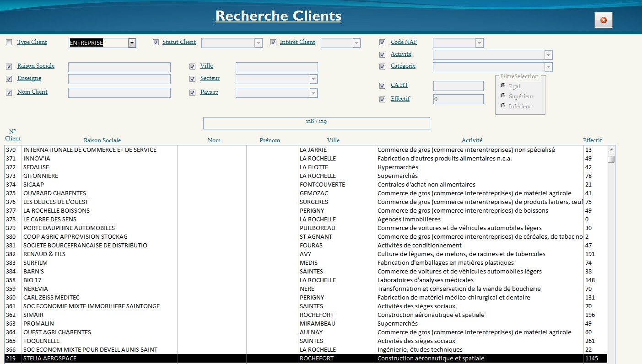Viewport: 642px width, 364px height.
Task: Click the Type Client label link
Action: tap(32, 42)
